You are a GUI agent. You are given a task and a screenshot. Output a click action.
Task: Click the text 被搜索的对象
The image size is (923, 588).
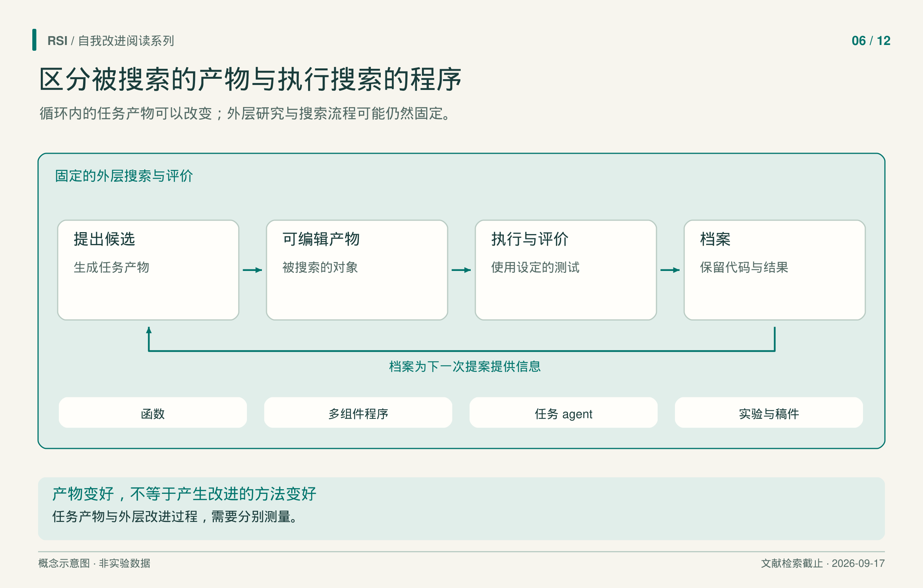[x=320, y=267]
